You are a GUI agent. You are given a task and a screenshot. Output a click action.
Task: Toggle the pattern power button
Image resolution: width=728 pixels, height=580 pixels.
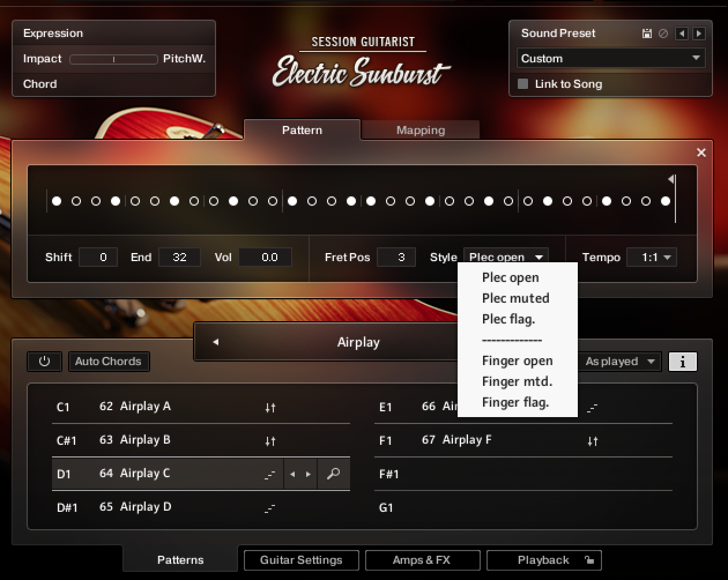(x=44, y=362)
